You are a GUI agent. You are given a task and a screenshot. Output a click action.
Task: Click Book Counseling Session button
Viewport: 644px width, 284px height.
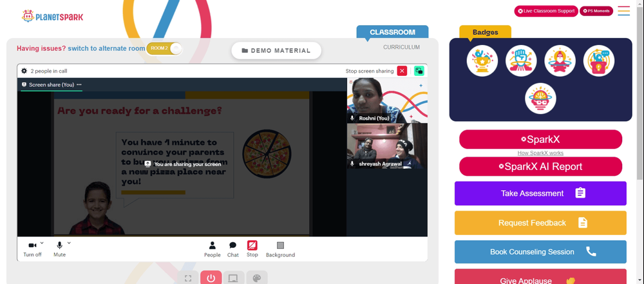pyautogui.click(x=540, y=252)
